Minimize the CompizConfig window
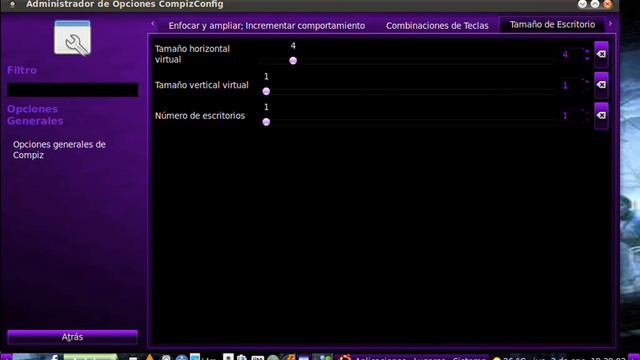The height and width of the screenshot is (360, 640). pyautogui.click(x=582, y=4)
